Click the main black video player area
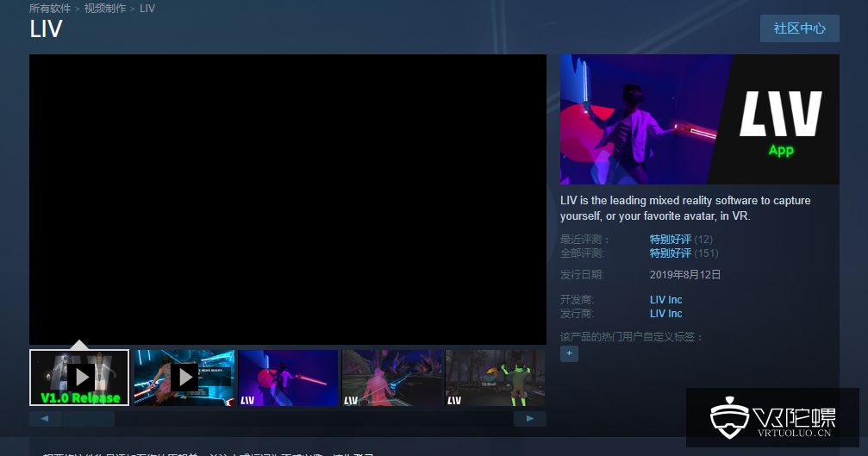Viewport: 868px width, 456px height. click(x=288, y=199)
